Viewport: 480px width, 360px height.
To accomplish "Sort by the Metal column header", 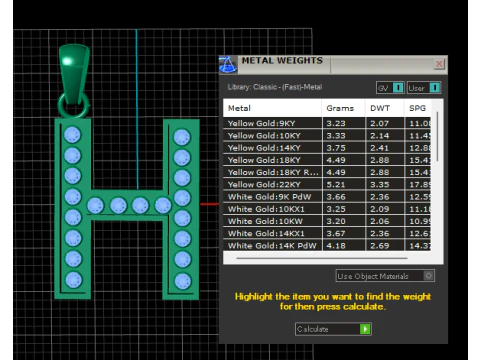I will coord(272,108).
